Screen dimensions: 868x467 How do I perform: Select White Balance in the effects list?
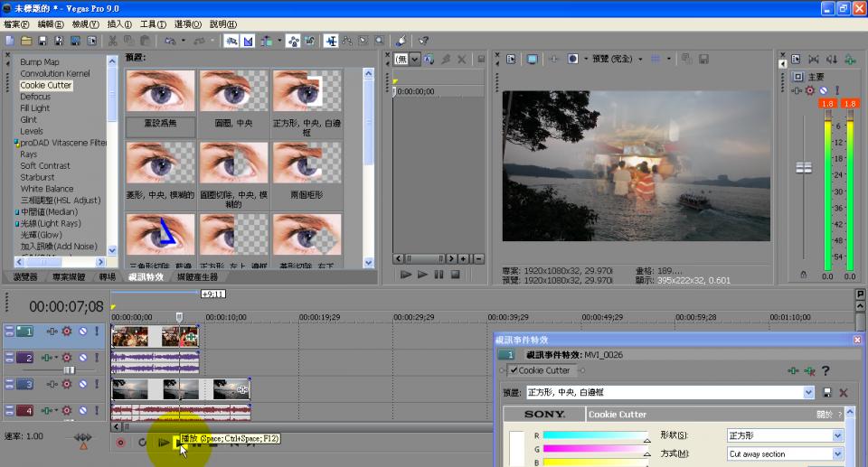pos(47,189)
